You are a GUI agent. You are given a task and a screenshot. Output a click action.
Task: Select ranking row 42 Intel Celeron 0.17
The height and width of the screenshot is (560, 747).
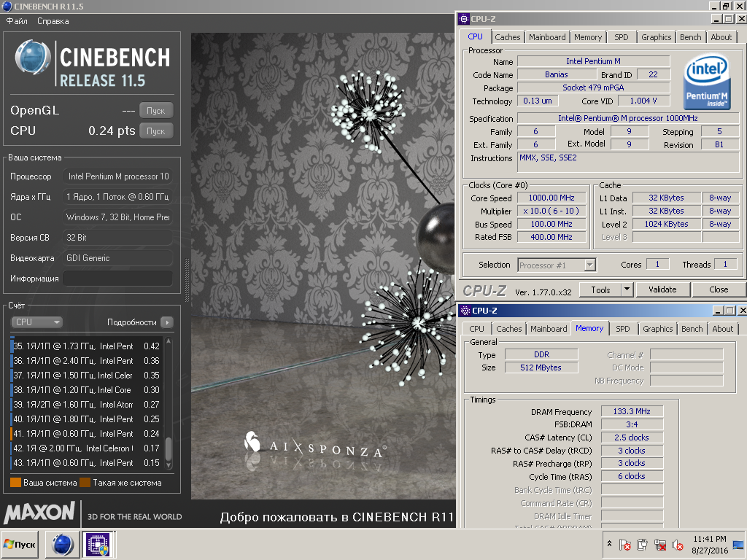click(x=87, y=448)
